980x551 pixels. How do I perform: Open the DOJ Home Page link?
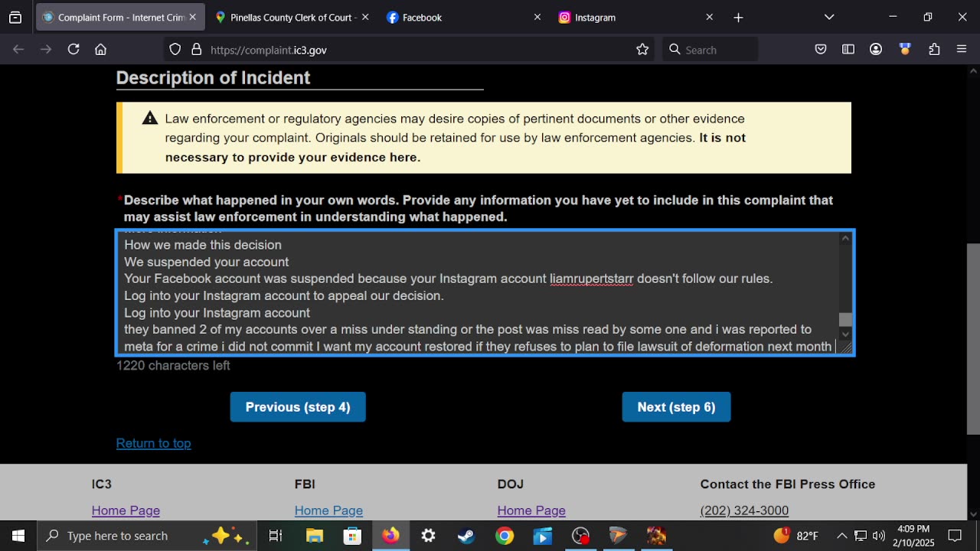coord(531,510)
